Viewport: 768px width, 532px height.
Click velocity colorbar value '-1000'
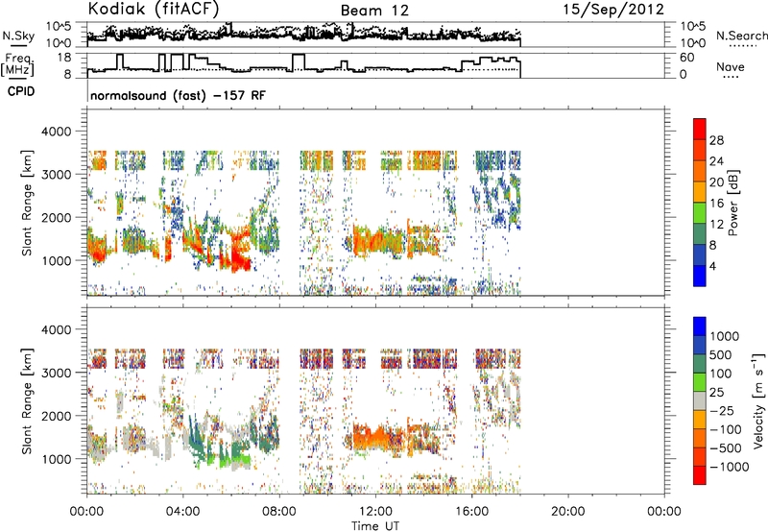(x=729, y=467)
